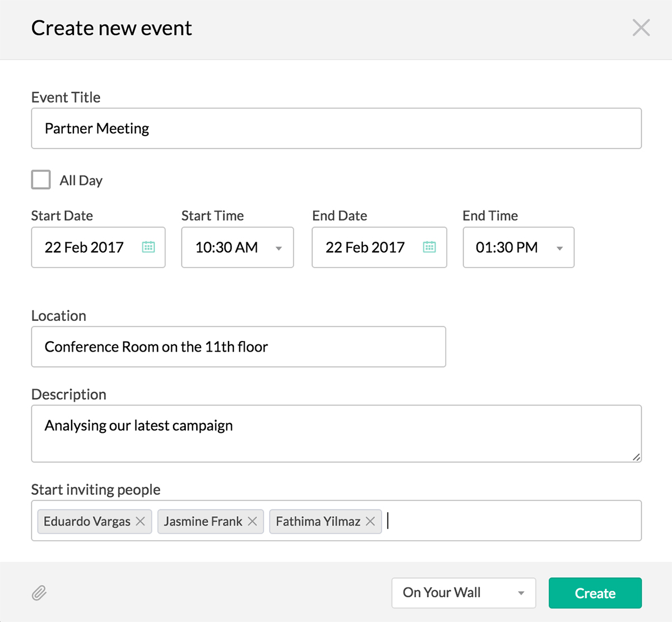This screenshot has width=672, height=622.
Task: Close the Create new event dialog
Action: 641,27
